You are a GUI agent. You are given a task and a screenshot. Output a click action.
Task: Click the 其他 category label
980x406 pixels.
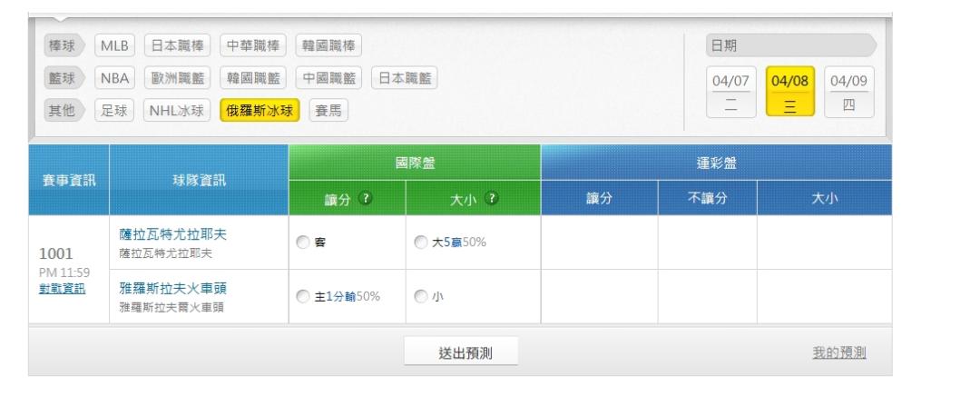click(63, 111)
